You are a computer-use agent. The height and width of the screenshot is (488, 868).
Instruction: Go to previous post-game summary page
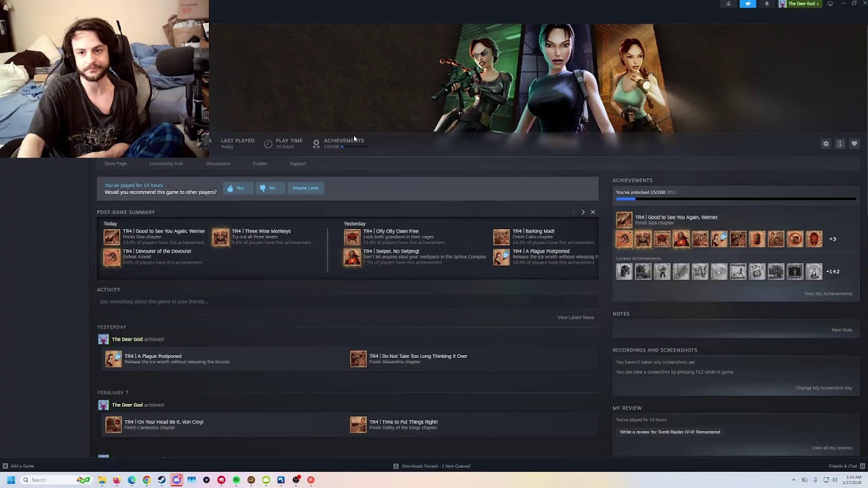[x=574, y=212]
